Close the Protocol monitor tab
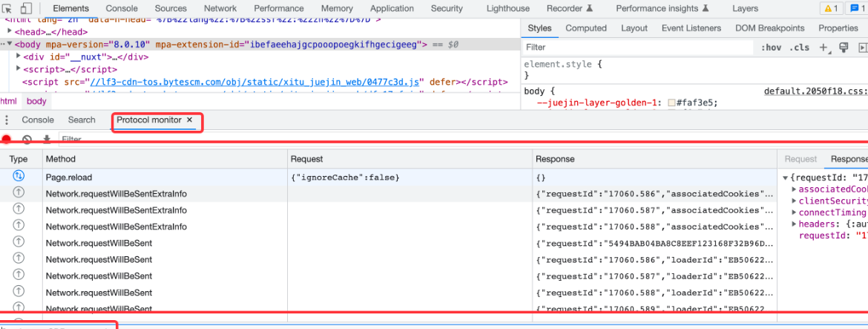868x329 pixels. [x=189, y=120]
